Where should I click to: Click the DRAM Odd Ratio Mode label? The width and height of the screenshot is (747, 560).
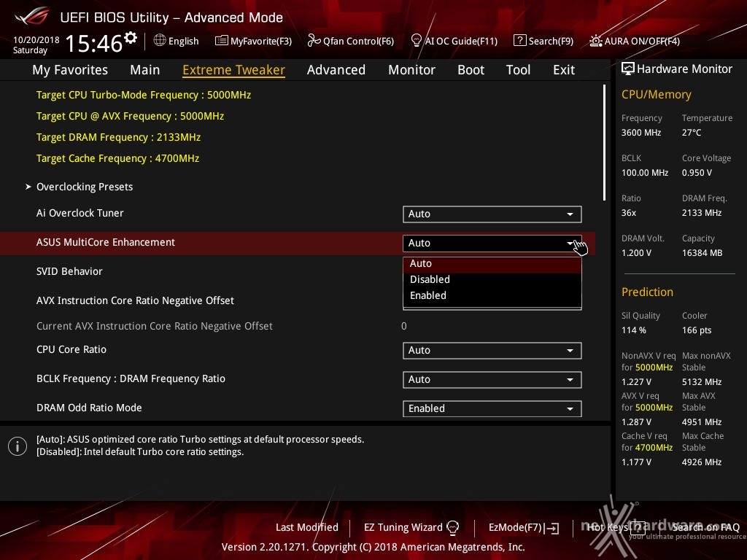point(89,408)
